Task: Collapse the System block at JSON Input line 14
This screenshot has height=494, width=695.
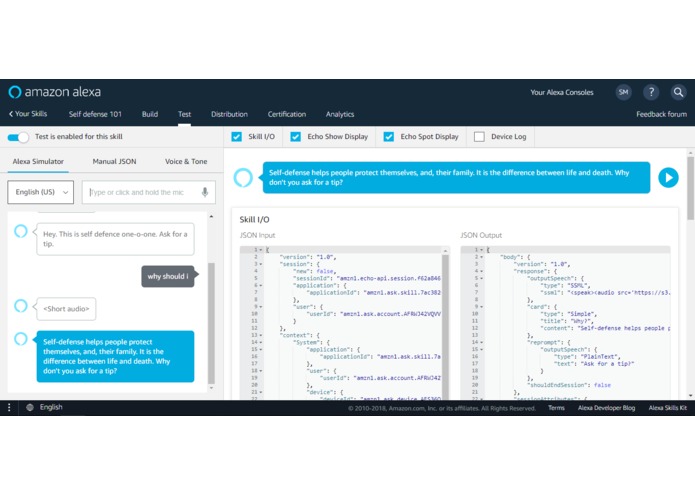Action: 261,342
